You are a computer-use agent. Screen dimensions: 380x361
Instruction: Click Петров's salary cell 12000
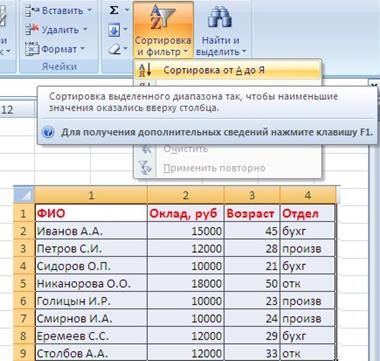(186, 248)
